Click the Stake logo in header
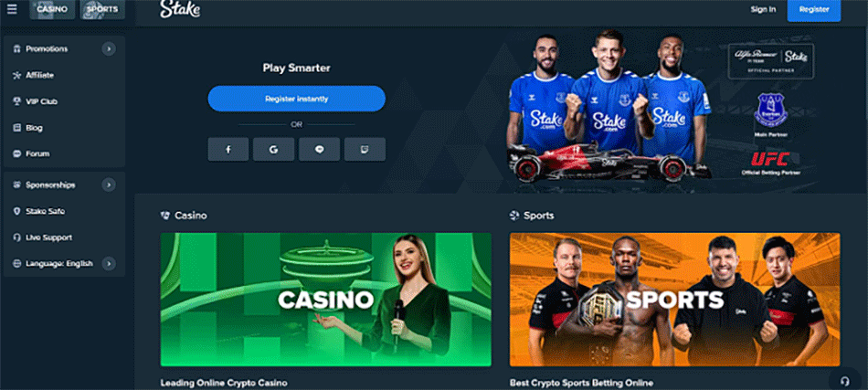Viewport: 868px width, 390px height. click(180, 9)
